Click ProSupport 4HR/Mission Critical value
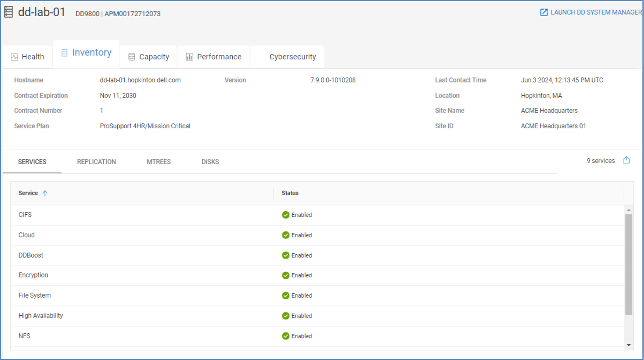The image size is (644, 360). (145, 126)
